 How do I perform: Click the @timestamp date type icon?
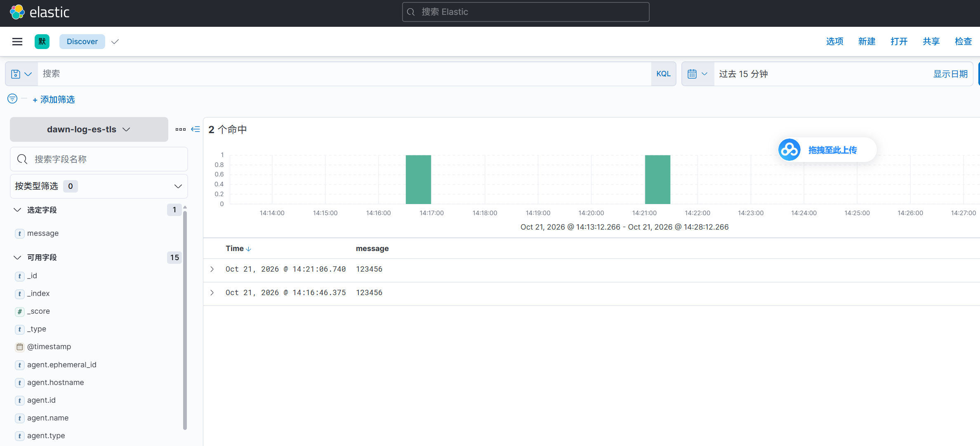(x=19, y=347)
